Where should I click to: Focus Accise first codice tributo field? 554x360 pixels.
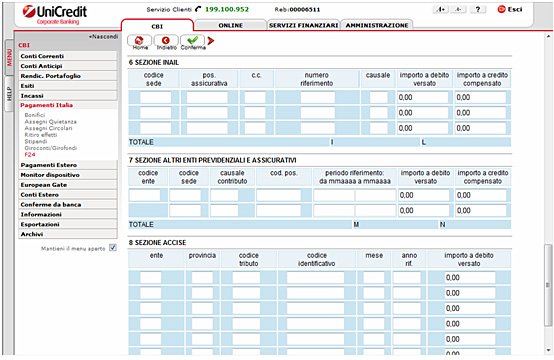click(x=246, y=277)
